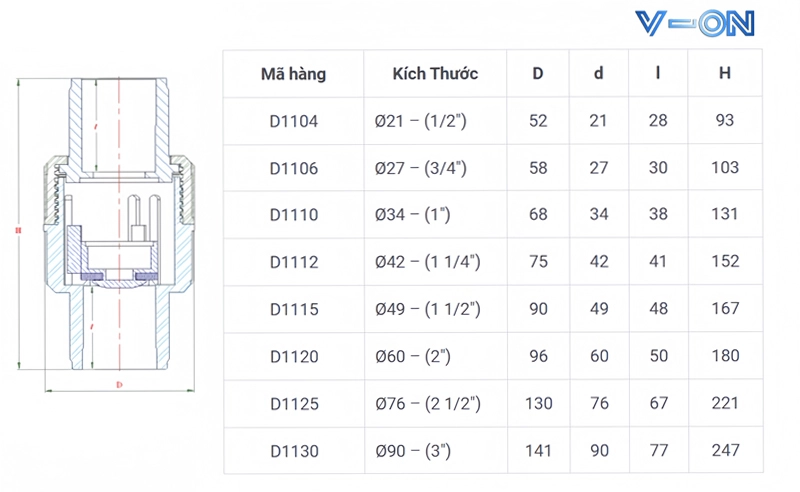Select product code D1125
Viewport: 800px width, 492px height.
click(x=294, y=404)
